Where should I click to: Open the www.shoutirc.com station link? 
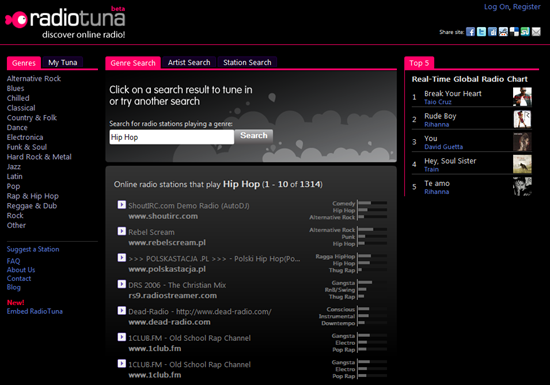163,216
